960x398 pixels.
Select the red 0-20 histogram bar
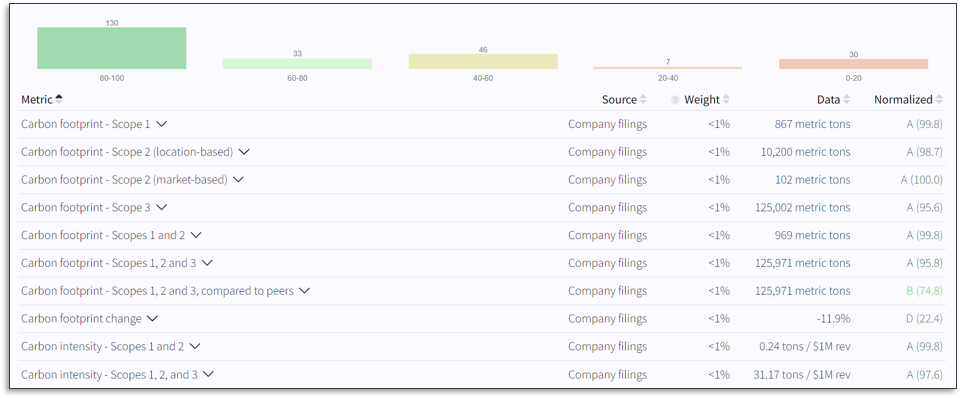[x=853, y=64]
